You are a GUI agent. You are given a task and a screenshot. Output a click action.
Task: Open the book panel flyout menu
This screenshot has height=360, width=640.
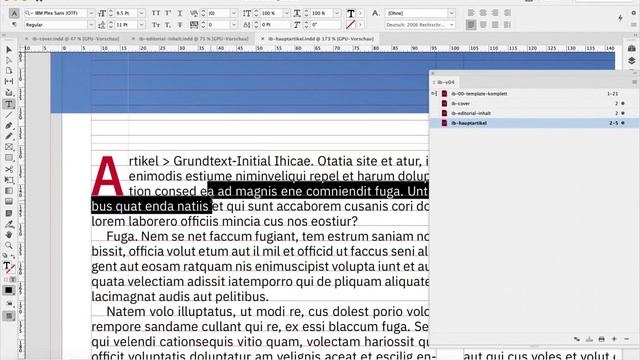(634, 82)
